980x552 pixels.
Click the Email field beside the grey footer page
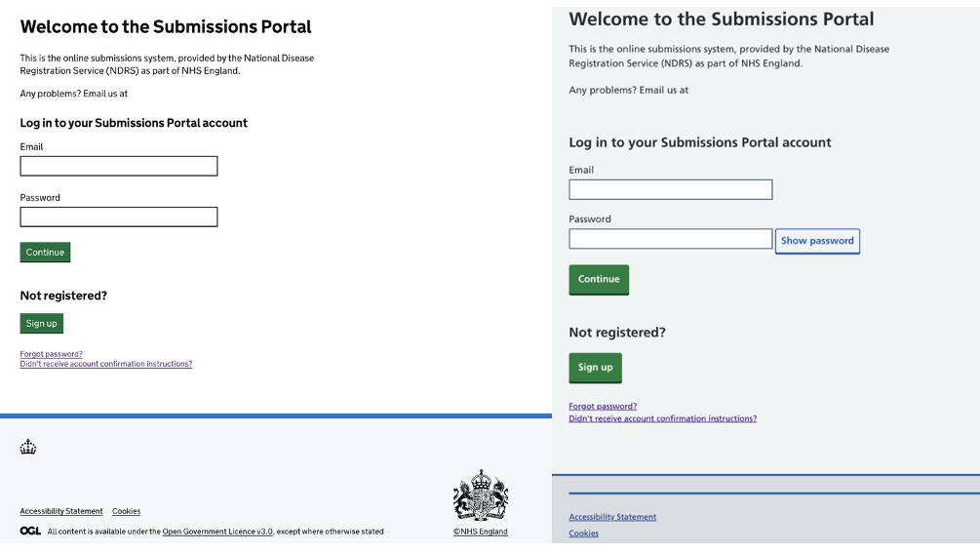(670, 189)
